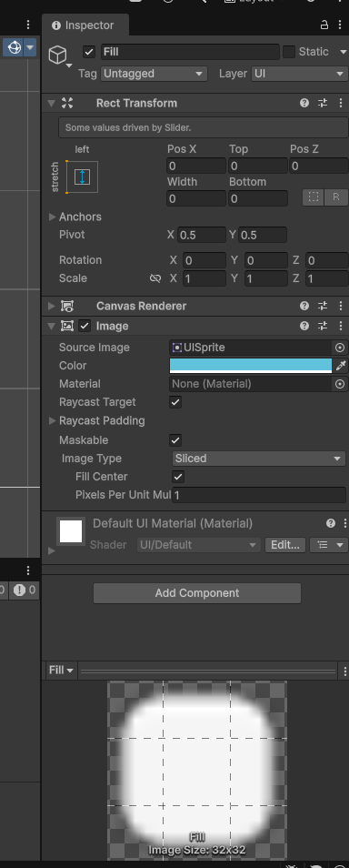Click the Add Component button

pos(197,593)
